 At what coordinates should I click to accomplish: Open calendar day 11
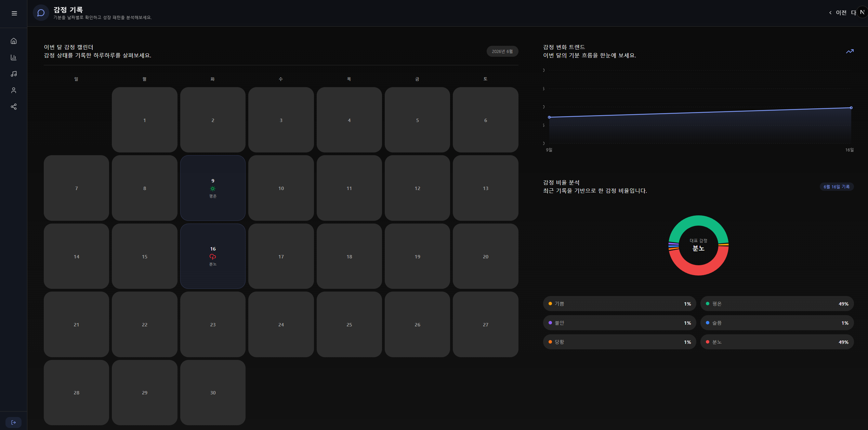click(349, 188)
